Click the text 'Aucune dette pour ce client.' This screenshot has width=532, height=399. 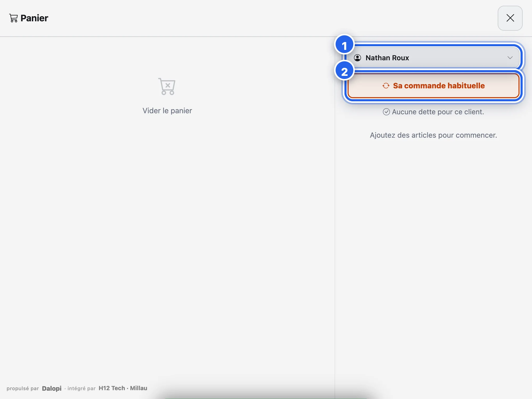coord(438,112)
